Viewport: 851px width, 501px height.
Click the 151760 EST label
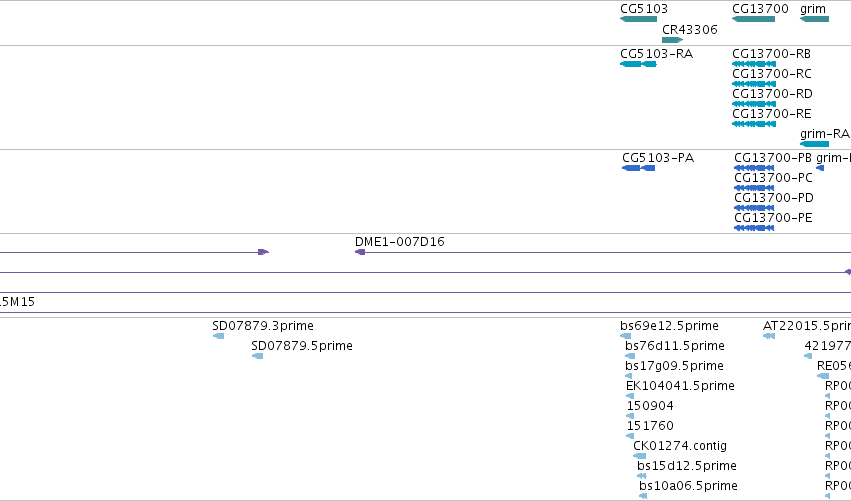coord(650,426)
